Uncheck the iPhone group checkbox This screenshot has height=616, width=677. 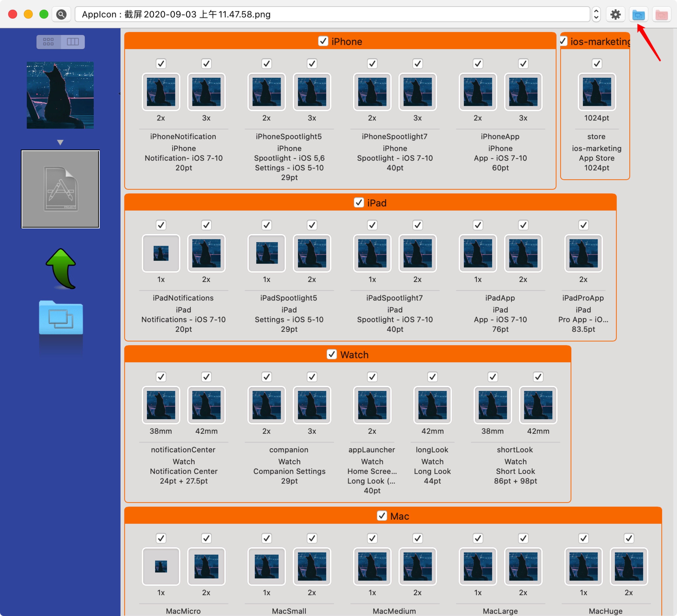click(323, 41)
